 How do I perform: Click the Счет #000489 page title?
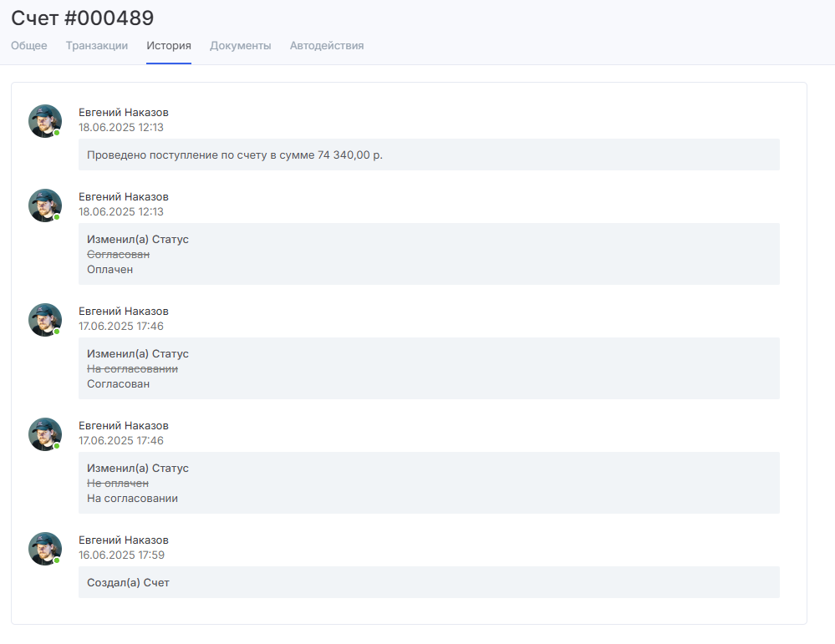83,18
